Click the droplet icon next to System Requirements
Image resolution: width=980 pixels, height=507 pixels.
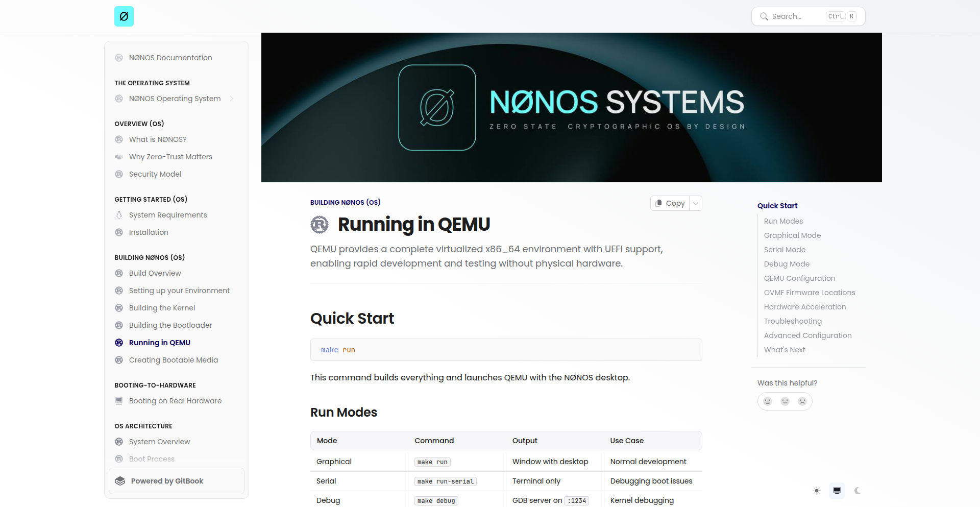(119, 215)
